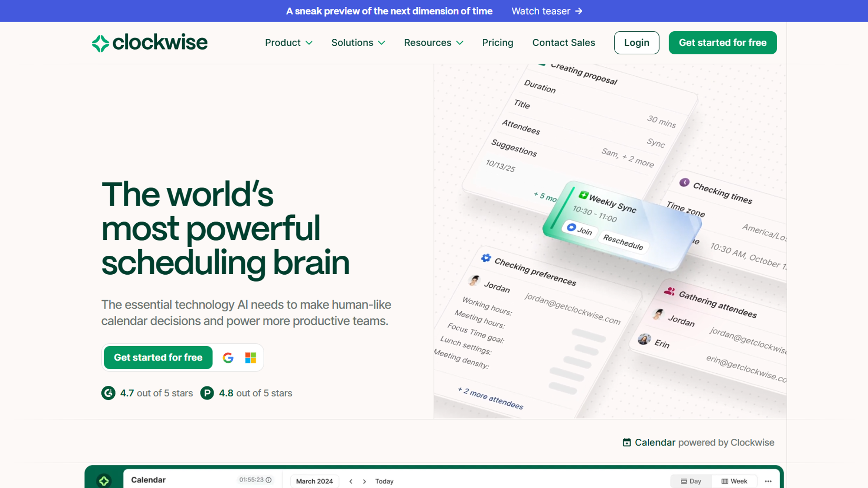868x488 pixels.
Task: Click the G2 rating badge icon
Action: [x=108, y=393]
